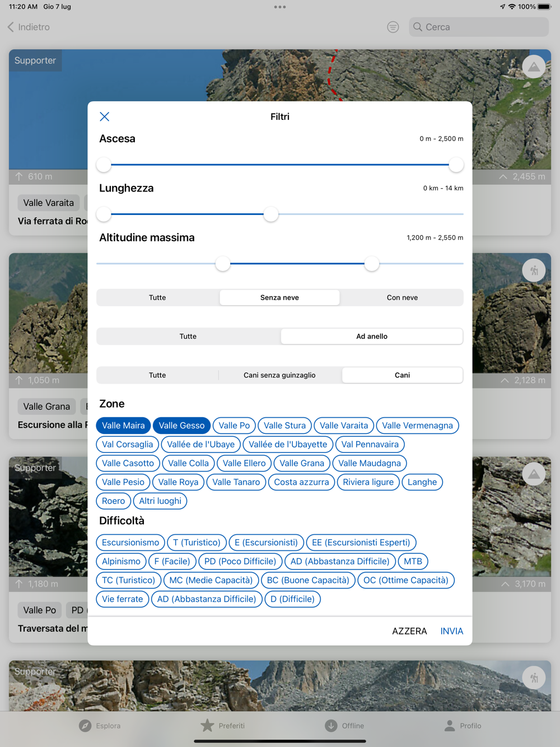560x747 pixels.
Task: Deselect the Valle Gesso zone
Action: point(181,426)
